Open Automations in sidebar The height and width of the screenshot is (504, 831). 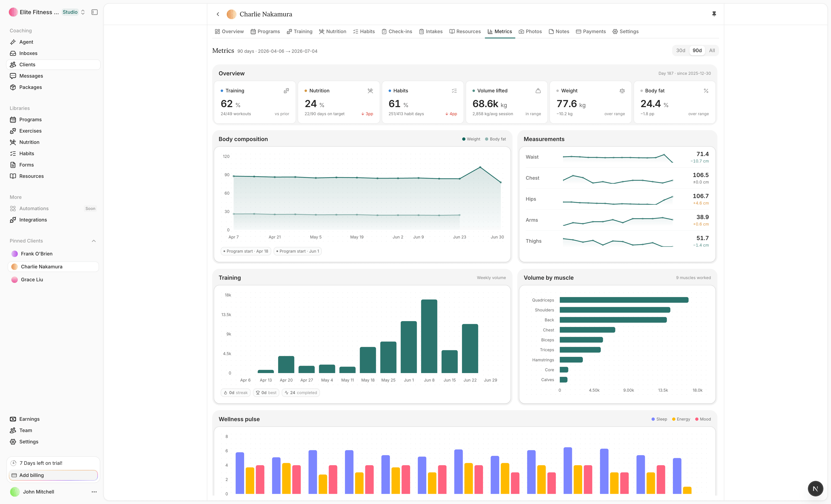(53, 208)
